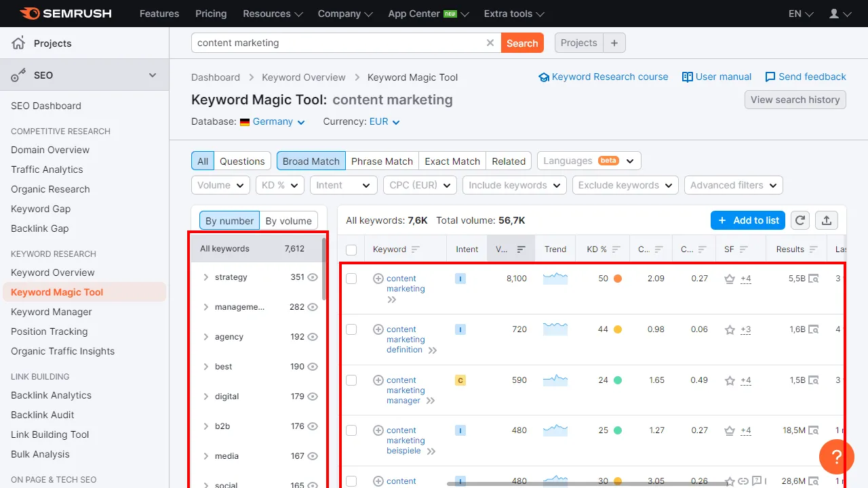Toggle the eye icon for digital group
Viewport: 868px width, 488px height.
(313, 396)
